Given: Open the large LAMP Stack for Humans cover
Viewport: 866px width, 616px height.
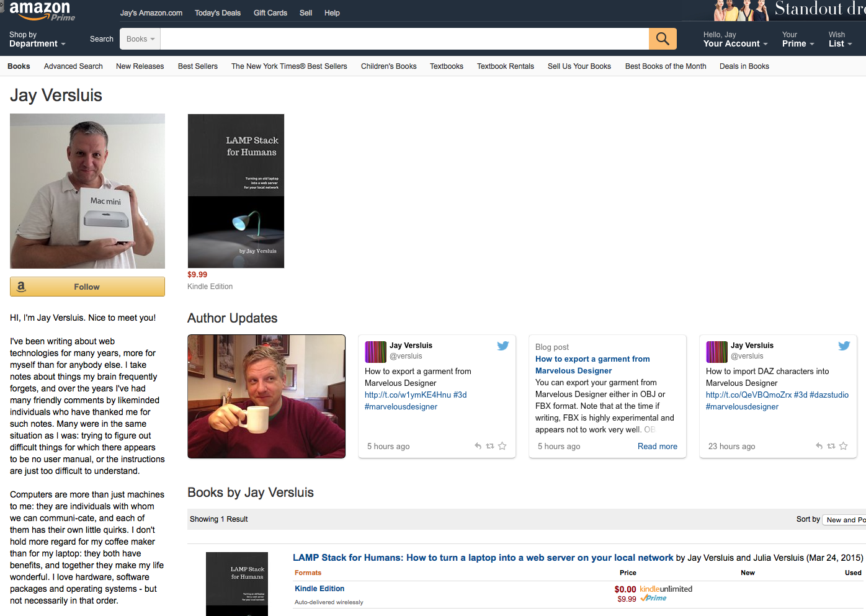Looking at the screenshot, I should [x=236, y=191].
